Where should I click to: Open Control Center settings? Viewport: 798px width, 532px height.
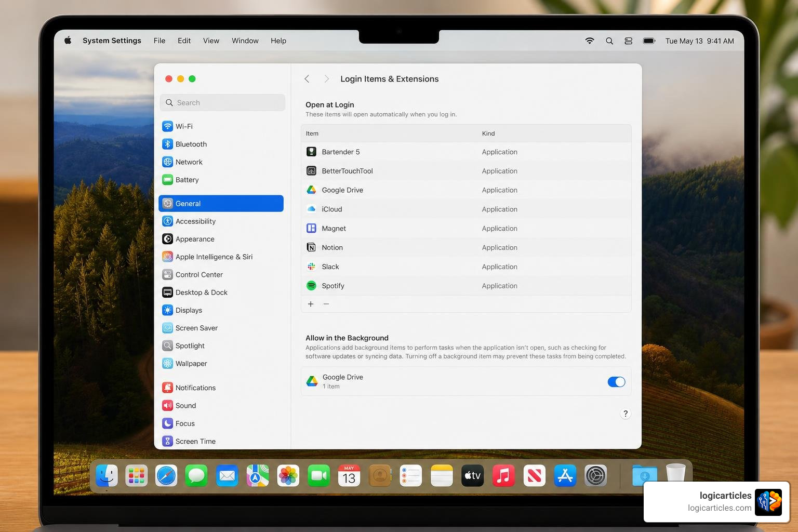click(221, 275)
